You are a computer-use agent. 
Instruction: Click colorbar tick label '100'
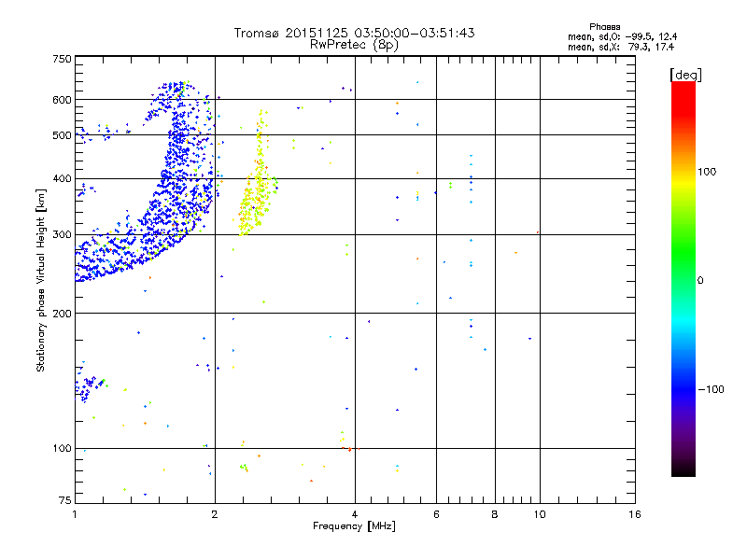pyautogui.click(x=707, y=172)
